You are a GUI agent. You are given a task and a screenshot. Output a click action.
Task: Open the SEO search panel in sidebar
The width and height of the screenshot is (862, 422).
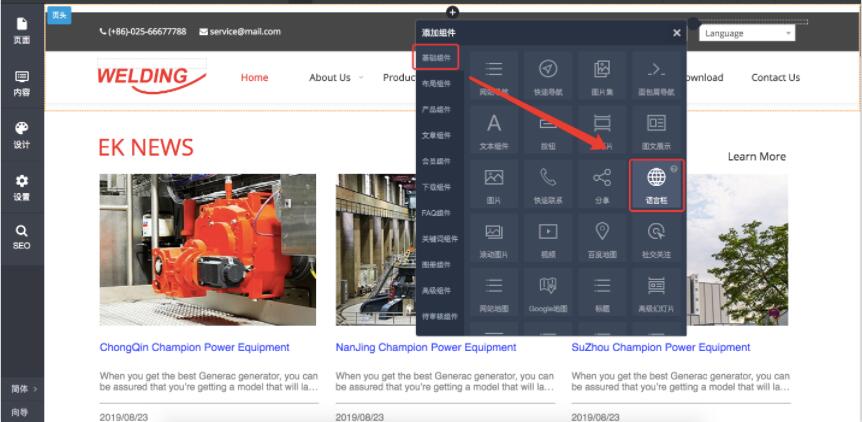21,237
